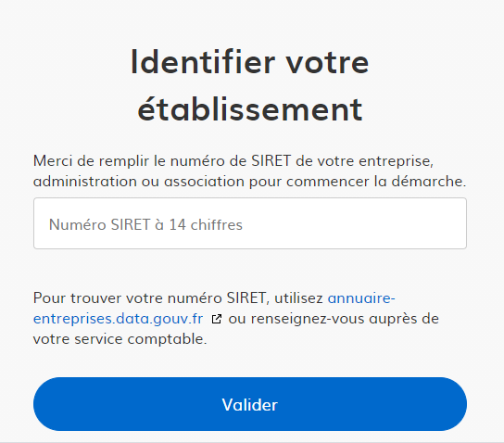This screenshot has height=443, width=504.
Task: Click the "votre service comptable" text
Action: tap(119, 339)
